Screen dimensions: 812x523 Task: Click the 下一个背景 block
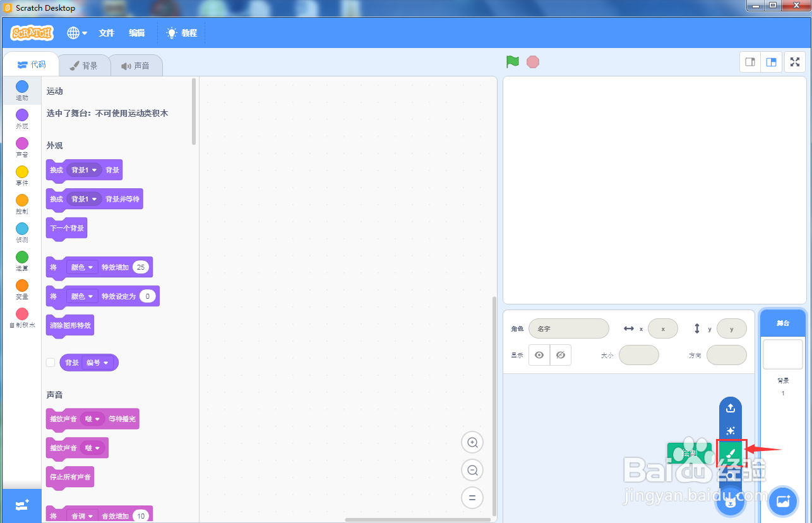(66, 228)
